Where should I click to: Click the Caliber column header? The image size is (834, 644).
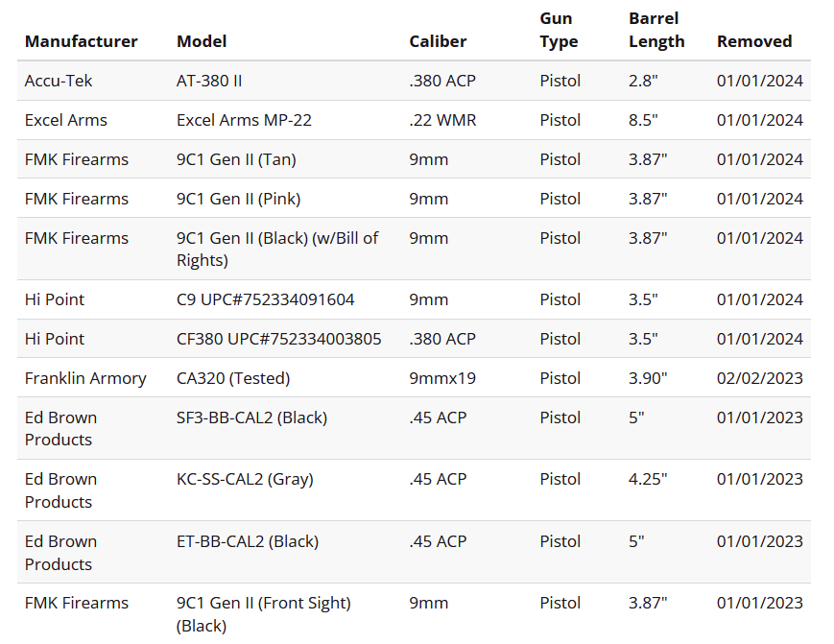point(438,41)
